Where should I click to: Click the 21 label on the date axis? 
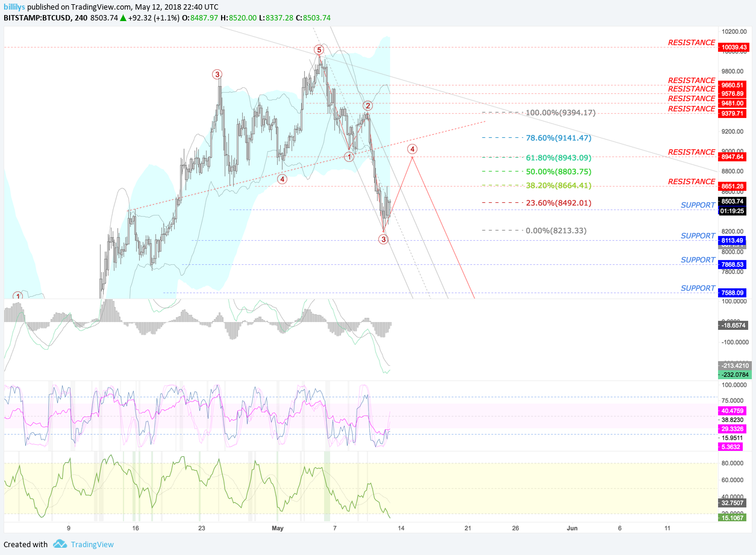pyautogui.click(x=467, y=528)
